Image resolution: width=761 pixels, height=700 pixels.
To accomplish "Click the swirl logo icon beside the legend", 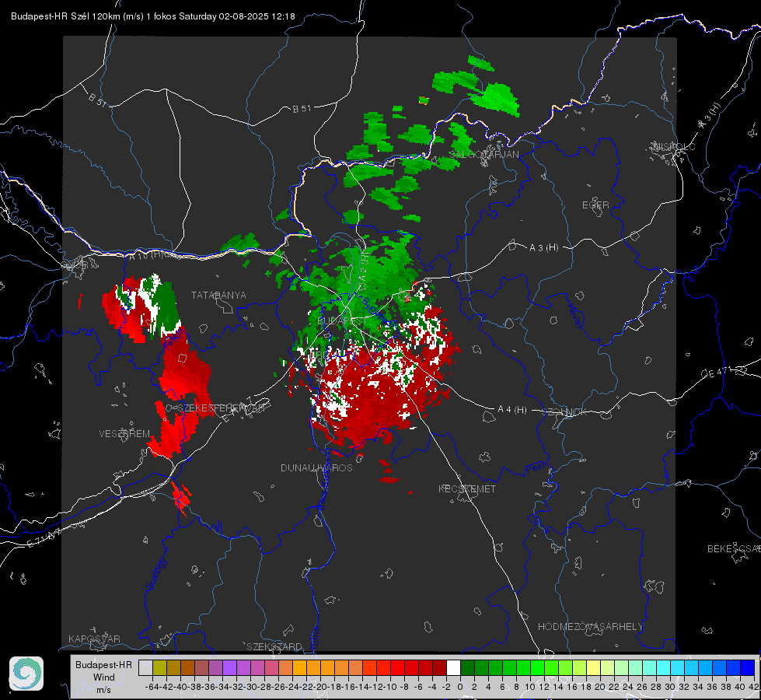I will (26, 674).
